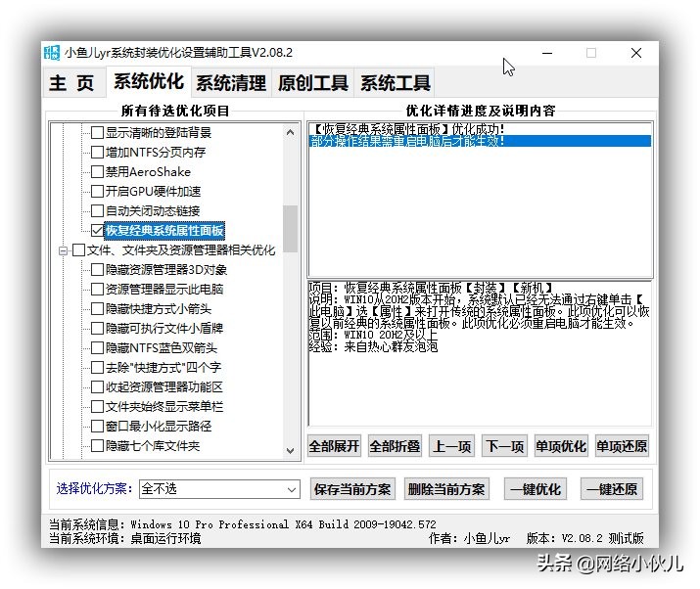Enable 资源管理器显示此电脑 checkbox
Viewport: 700px width, 589px height.
(97, 290)
